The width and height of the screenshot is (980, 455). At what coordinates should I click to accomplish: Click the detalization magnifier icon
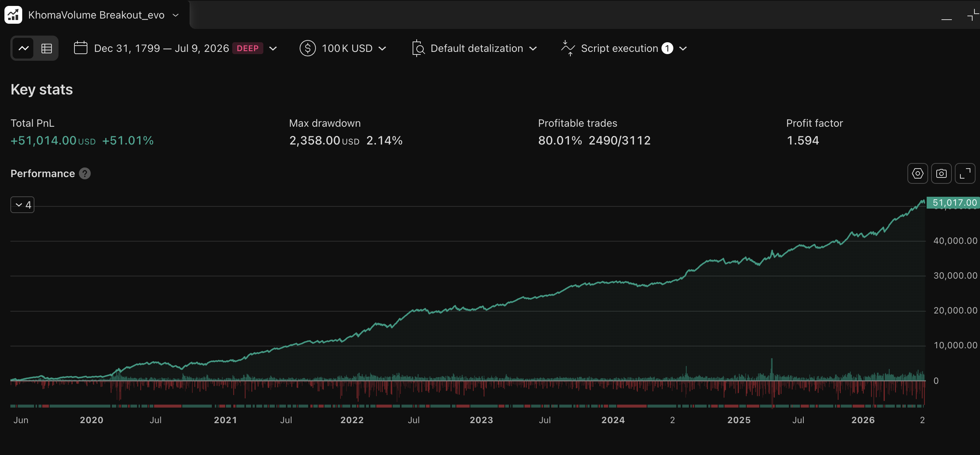pos(418,48)
